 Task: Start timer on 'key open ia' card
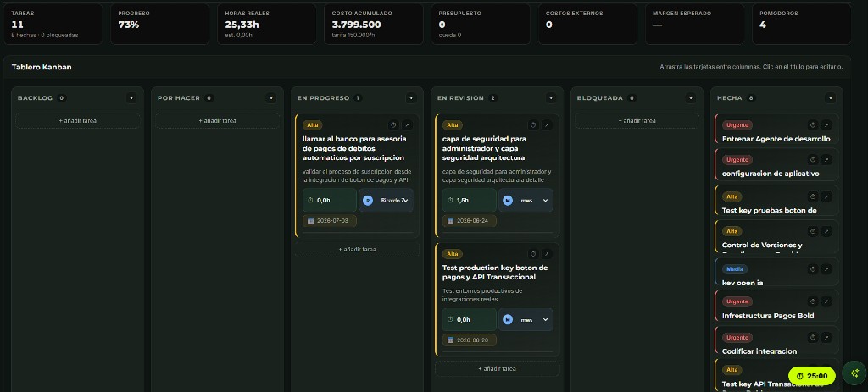point(813,269)
